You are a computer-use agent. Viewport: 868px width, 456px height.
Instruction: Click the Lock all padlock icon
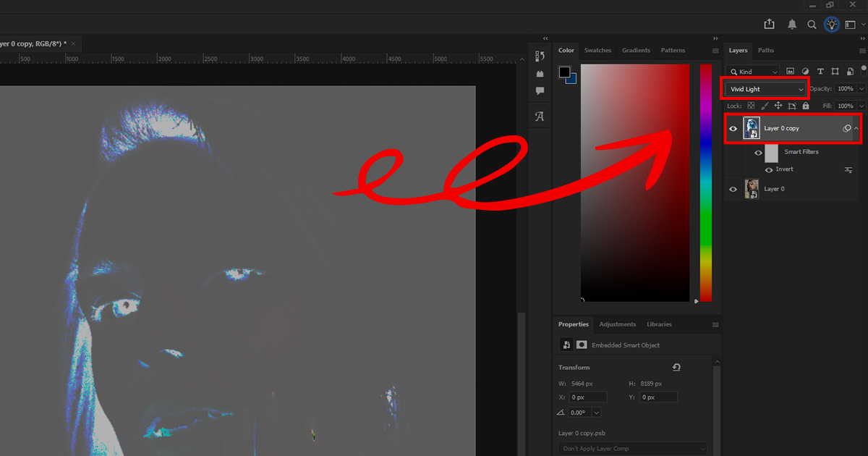(x=806, y=106)
